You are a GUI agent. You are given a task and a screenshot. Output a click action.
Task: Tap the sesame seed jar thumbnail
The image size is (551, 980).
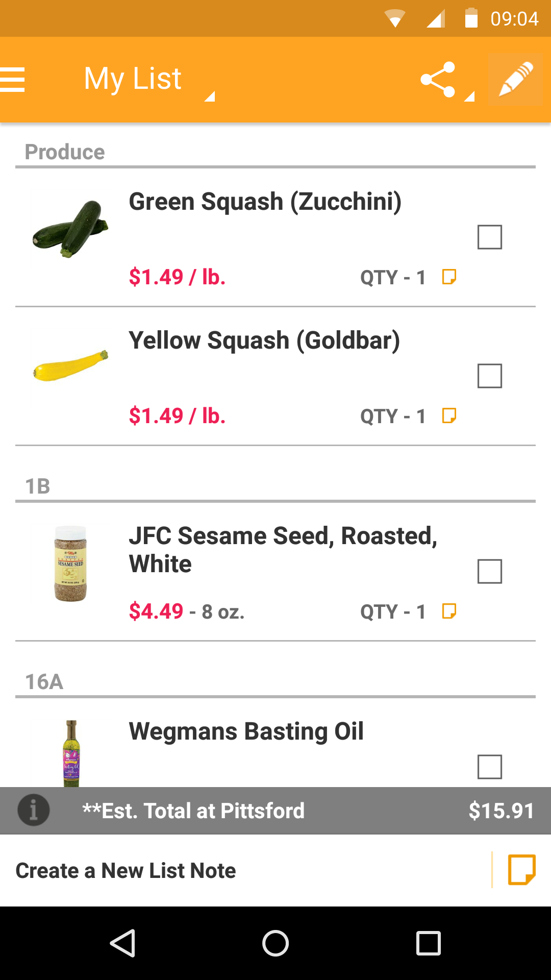point(70,563)
